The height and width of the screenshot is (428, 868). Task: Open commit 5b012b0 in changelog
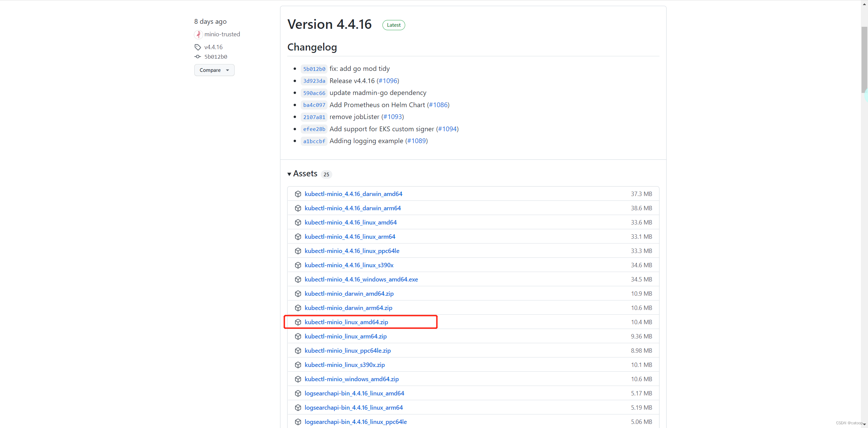coord(314,69)
